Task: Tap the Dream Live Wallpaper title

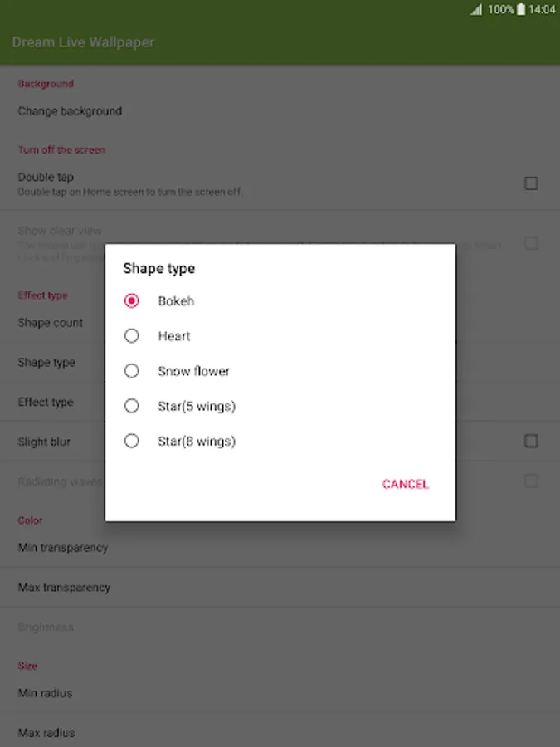Action: (x=83, y=42)
